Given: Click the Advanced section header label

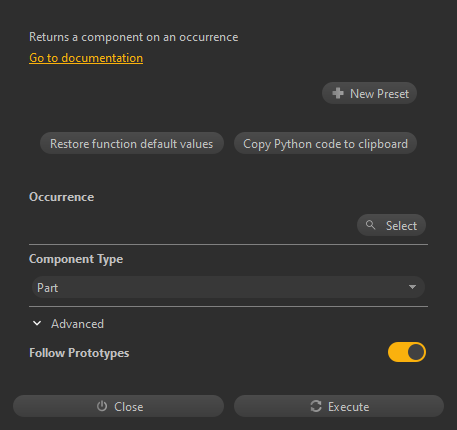Looking at the screenshot, I should click(x=77, y=324).
